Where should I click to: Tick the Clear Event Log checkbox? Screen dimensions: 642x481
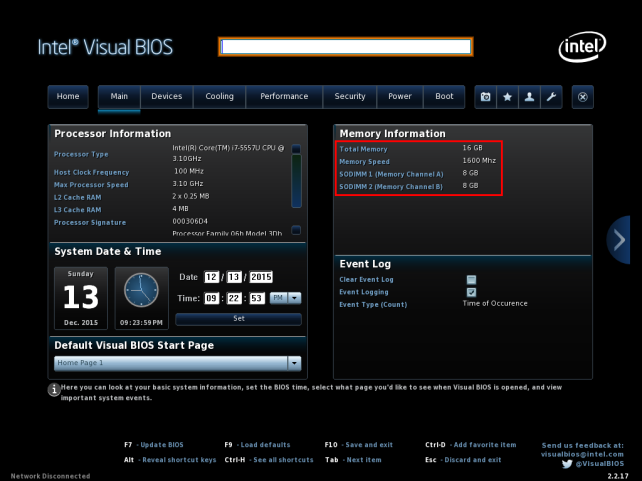471,280
